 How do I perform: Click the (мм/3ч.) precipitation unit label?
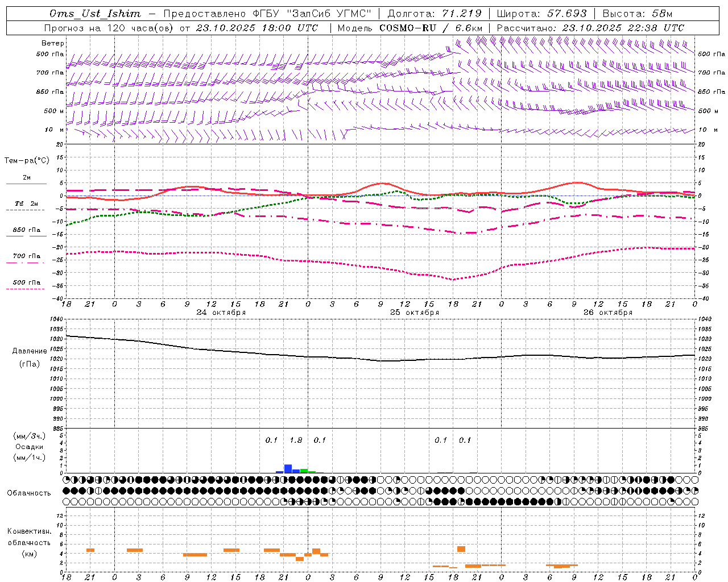30,436
